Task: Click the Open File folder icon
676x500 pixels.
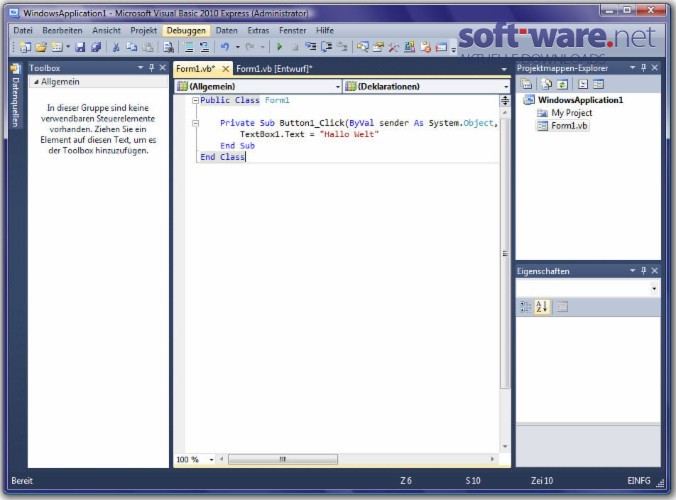Action: pyautogui.click(x=41, y=47)
